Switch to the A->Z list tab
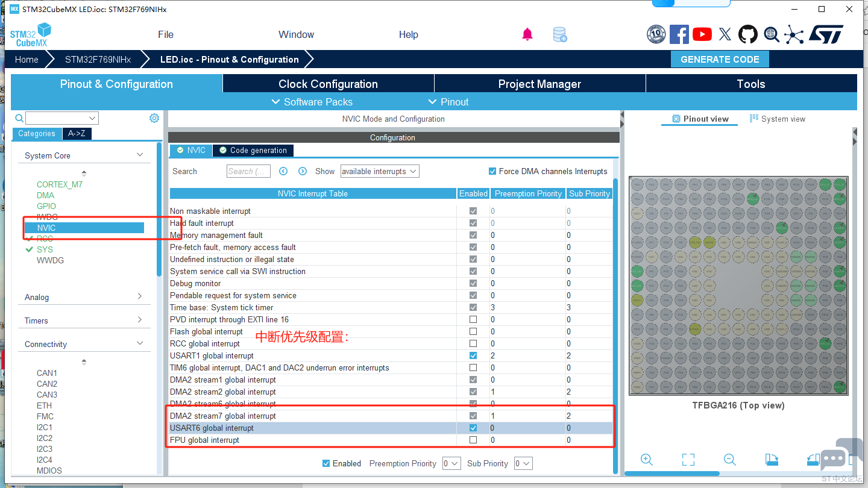The height and width of the screenshot is (488, 868). tap(77, 134)
